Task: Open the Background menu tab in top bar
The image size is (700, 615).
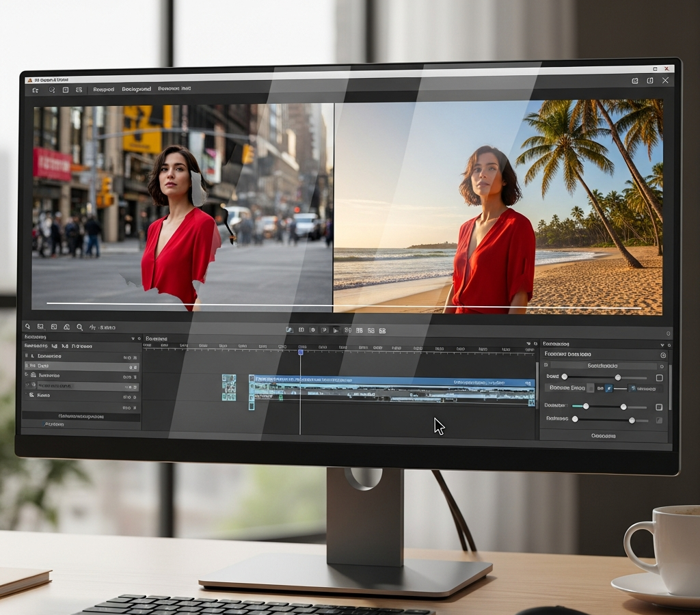Action: click(x=137, y=90)
